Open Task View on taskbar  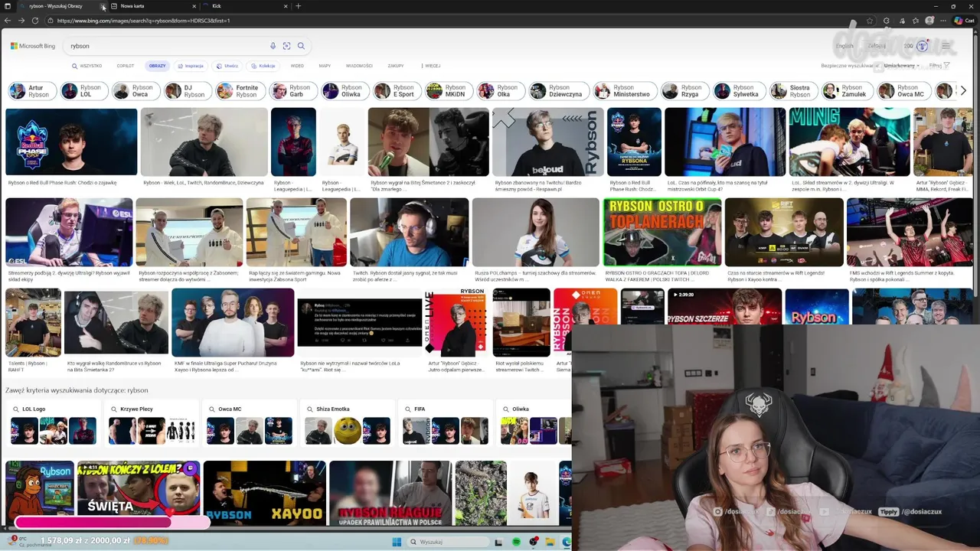tap(499, 542)
